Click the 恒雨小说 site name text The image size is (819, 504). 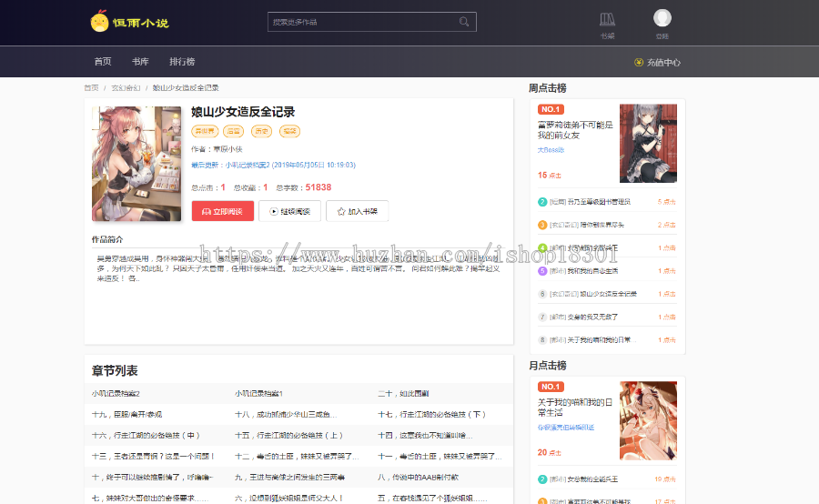pyautogui.click(x=140, y=23)
